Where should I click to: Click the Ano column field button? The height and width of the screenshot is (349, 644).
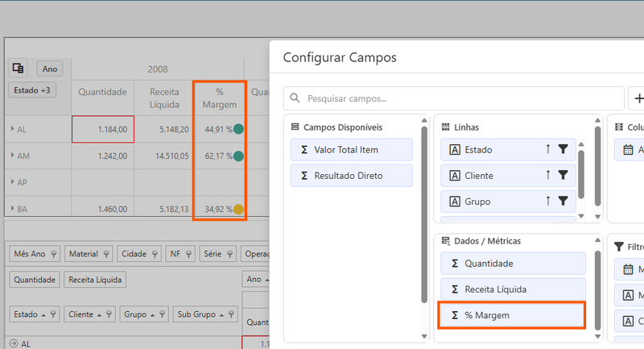[50, 69]
